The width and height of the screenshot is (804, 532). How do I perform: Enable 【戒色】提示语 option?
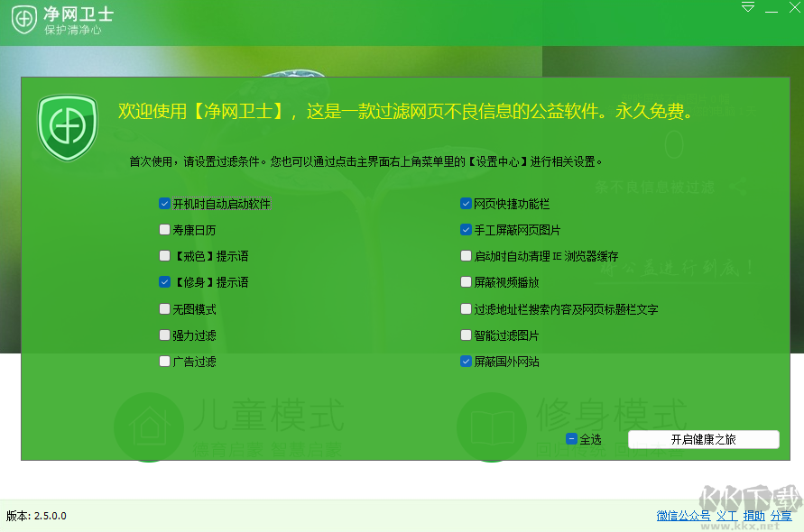click(164, 256)
